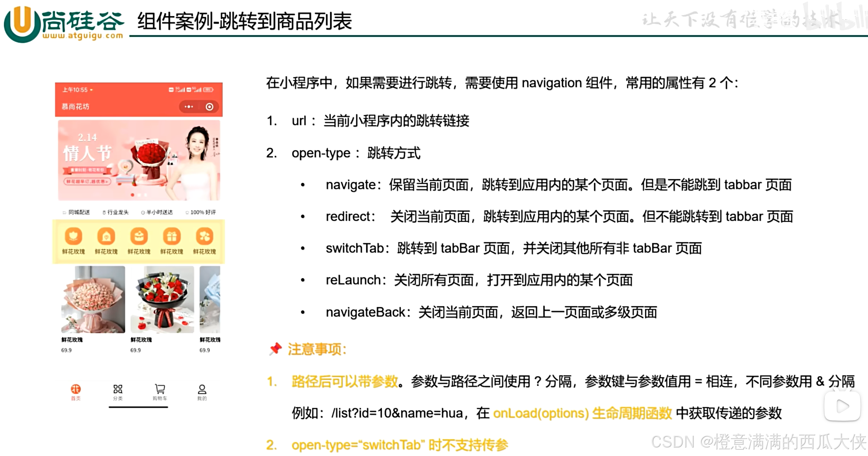868x456 pixels.
Task: Click the heart balloons category icon
Action: 204,236
